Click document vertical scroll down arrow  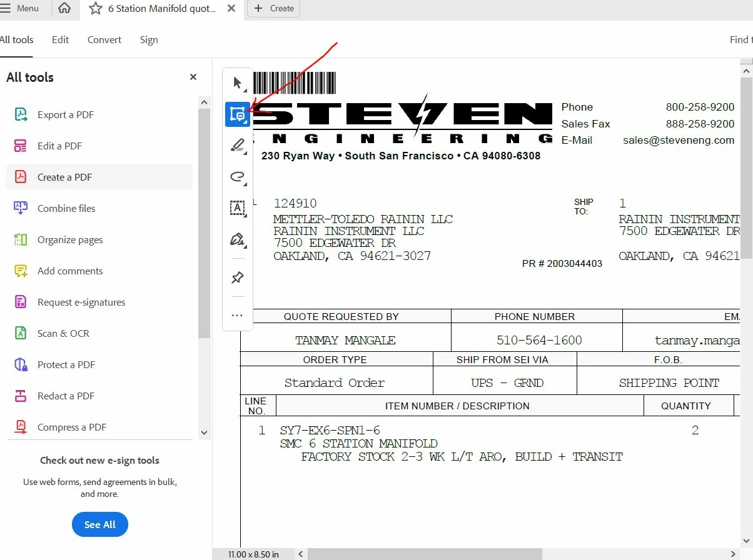[x=747, y=541]
